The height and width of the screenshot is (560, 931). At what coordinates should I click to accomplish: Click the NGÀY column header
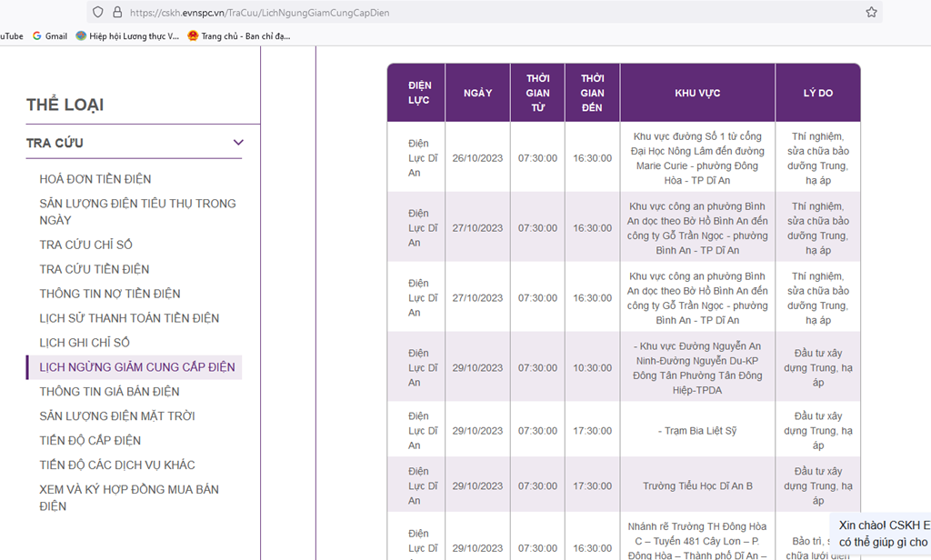pos(478,93)
